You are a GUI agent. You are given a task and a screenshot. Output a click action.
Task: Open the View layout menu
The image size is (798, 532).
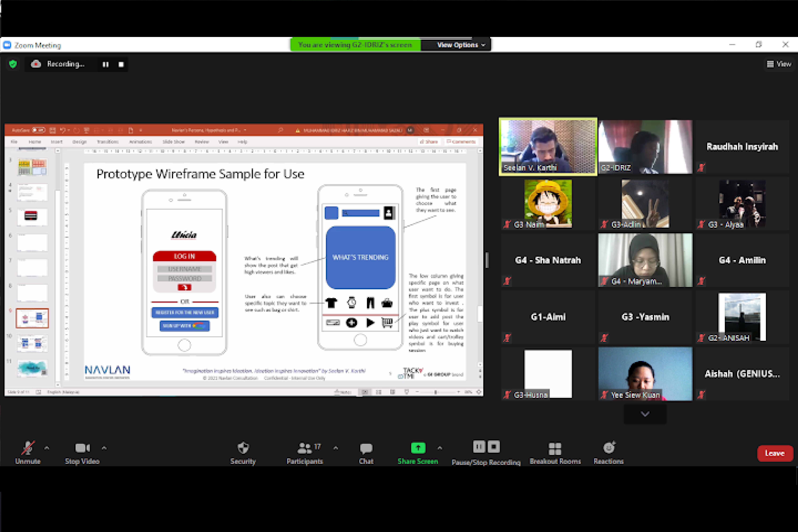(x=779, y=64)
